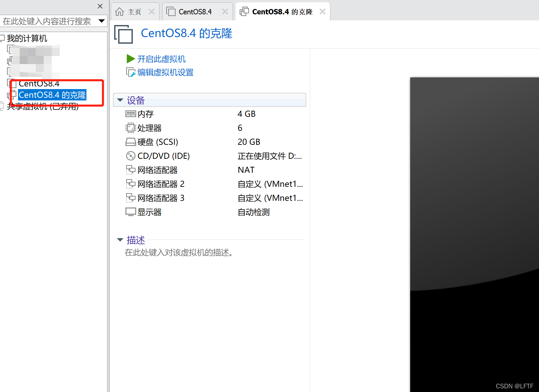Close the CentOS8.4 的克隆 tab
539x392 pixels.
pyautogui.click(x=322, y=12)
